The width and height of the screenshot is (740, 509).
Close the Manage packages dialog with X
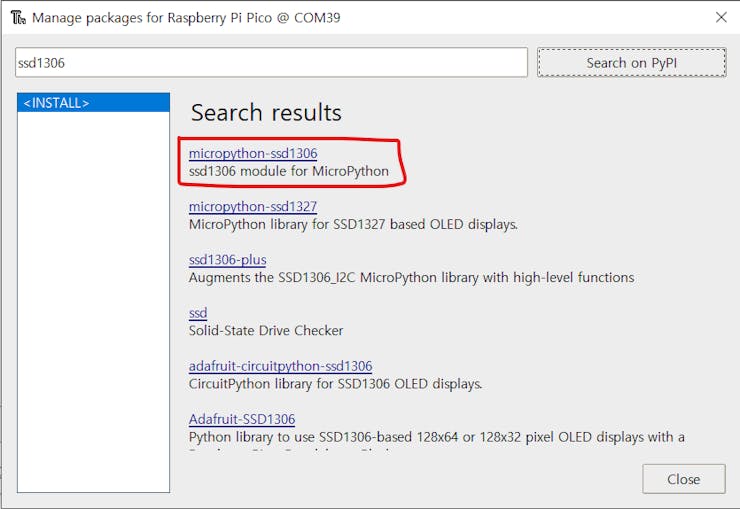(721, 17)
